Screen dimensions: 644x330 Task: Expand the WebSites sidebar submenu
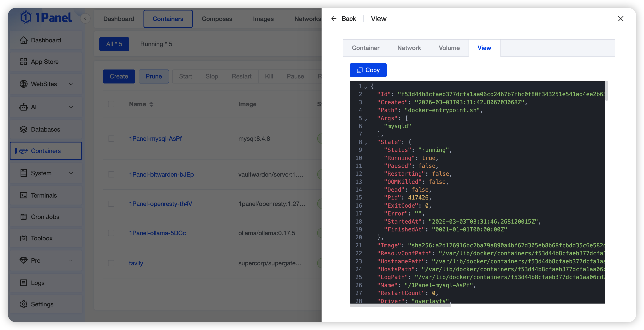[x=71, y=84]
